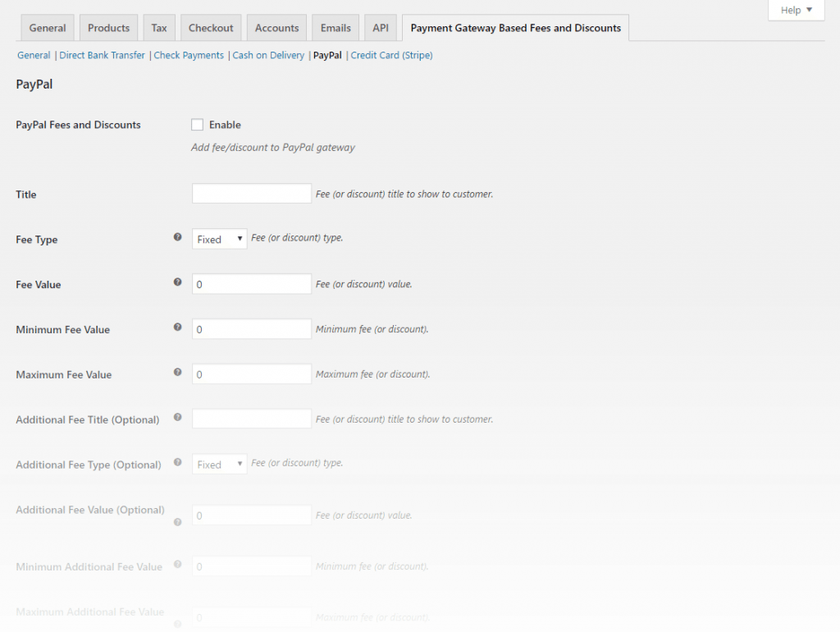Select the PayPal subsection link
Viewport: 840px width, 632px height.
tap(327, 55)
